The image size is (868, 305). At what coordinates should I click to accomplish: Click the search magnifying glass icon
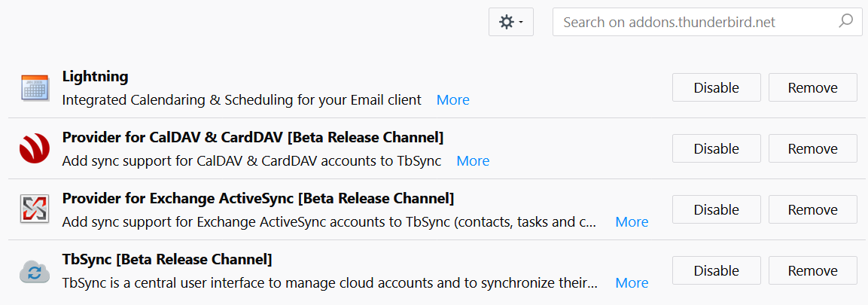click(846, 21)
